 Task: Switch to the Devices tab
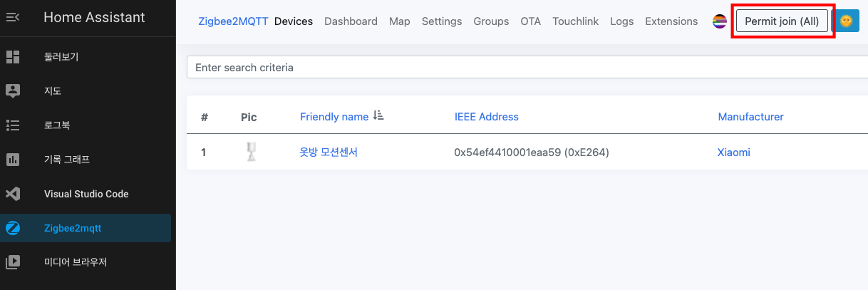pos(294,21)
